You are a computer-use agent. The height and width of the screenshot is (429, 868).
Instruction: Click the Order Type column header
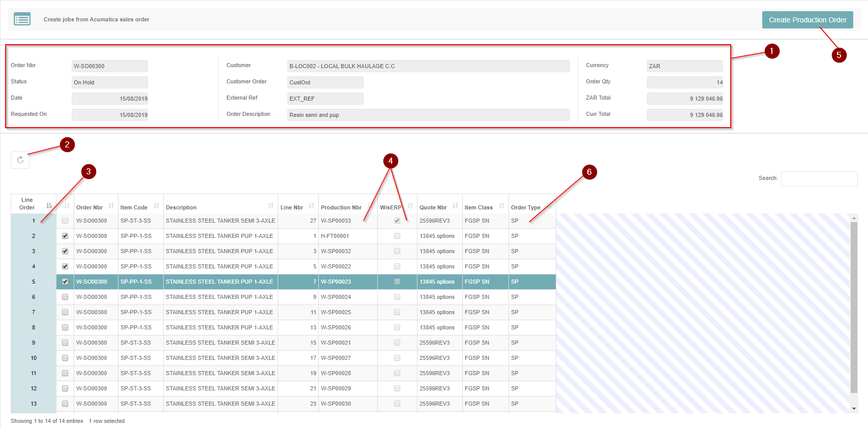click(526, 207)
